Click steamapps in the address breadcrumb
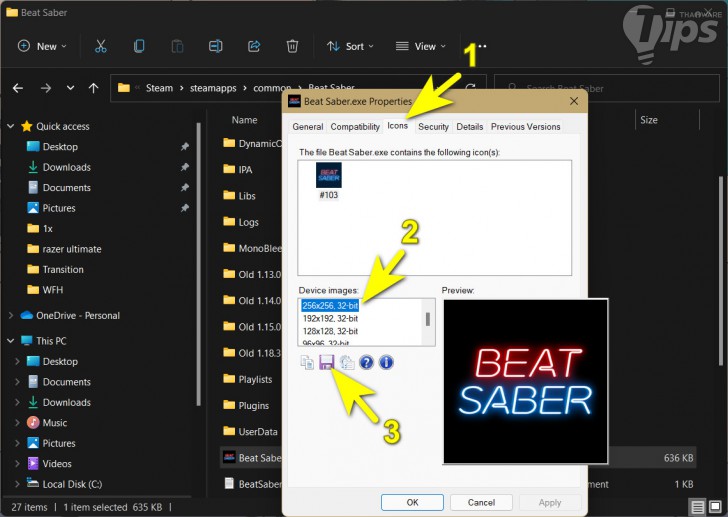Viewport: 728px width, 517px height. [213, 88]
